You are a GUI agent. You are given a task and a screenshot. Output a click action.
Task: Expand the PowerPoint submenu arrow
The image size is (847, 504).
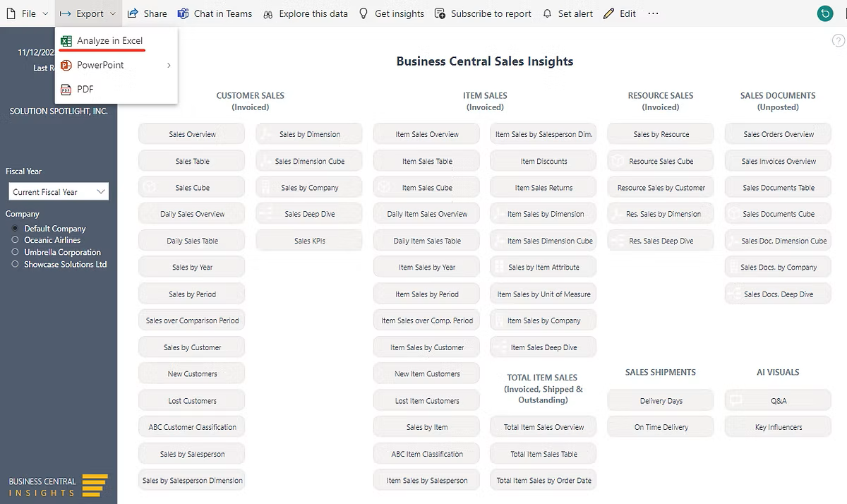(x=169, y=65)
